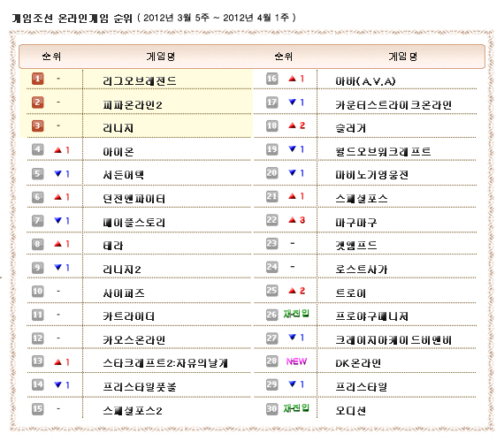This screenshot has width=504, height=441.
Task: Click the green 재진입 label at rank 26
Action: pos(296,314)
